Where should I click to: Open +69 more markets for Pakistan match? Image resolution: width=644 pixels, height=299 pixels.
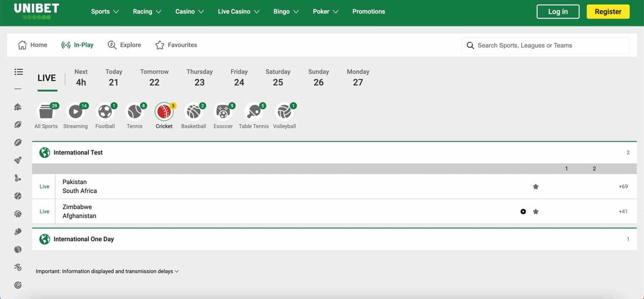pos(623,186)
